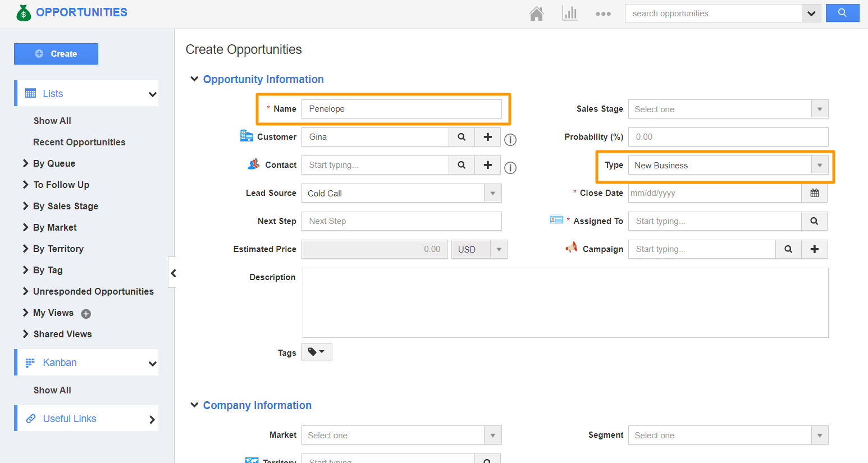This screenshot has height=463, width=868.
Task: Open the Segment dropdown
Action: (728, 435)
